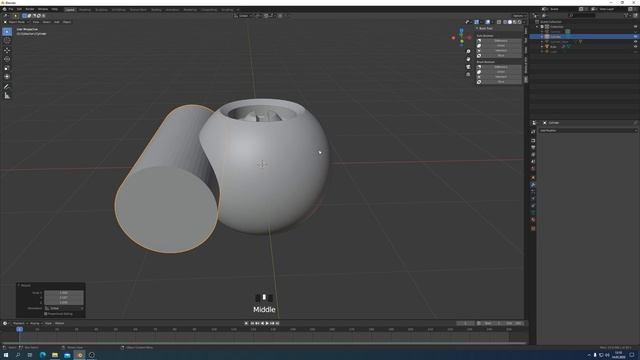Collapse the Resize operator panel

(19, 285)
